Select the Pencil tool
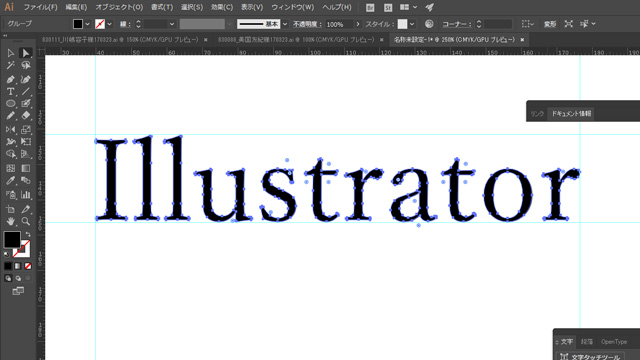640x360 pixels. pyautogui.click(x=11, y=116)
